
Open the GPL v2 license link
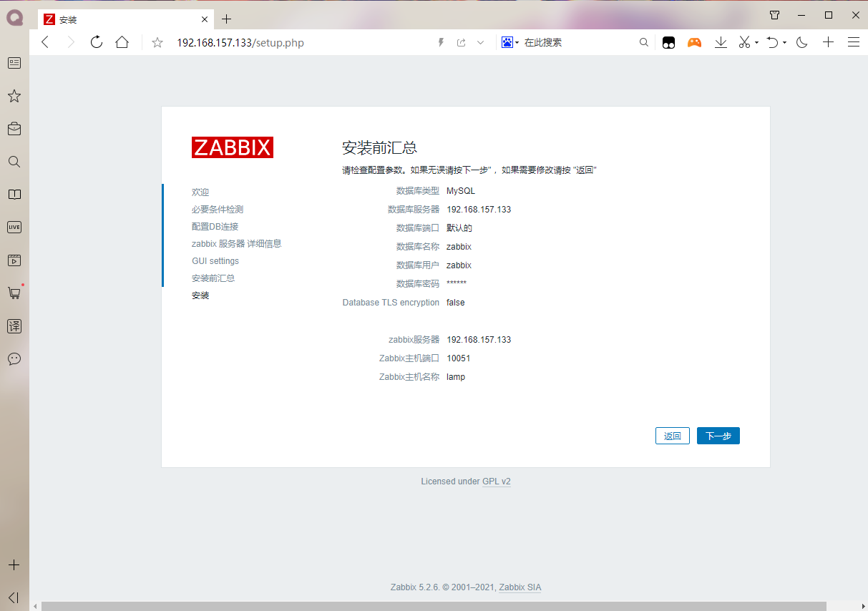point(497,482)
